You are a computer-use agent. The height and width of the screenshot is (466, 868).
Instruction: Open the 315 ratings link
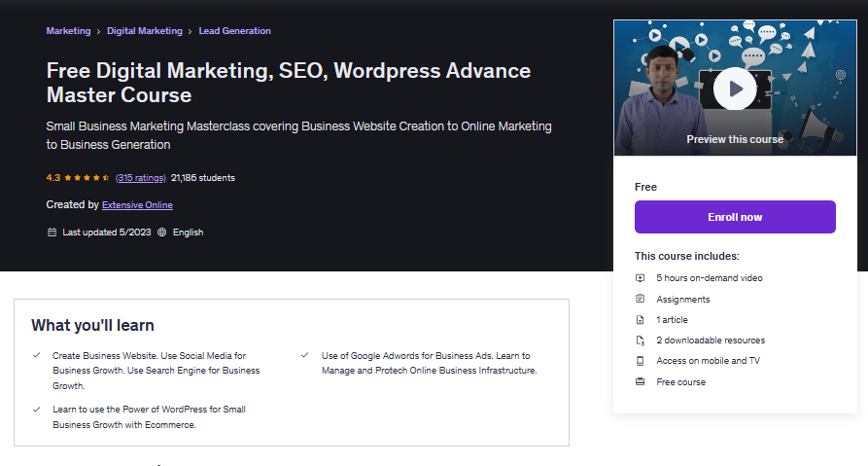click(141, 178)
